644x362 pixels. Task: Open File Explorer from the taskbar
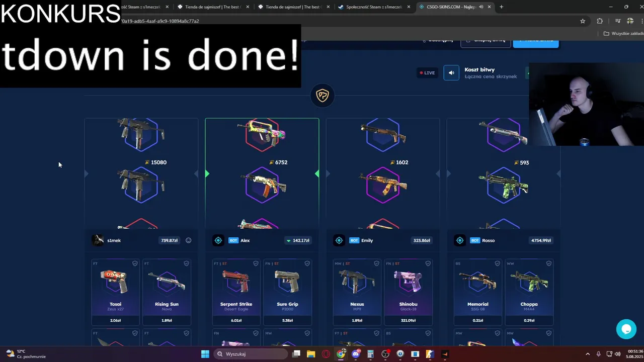coord(311,354)
